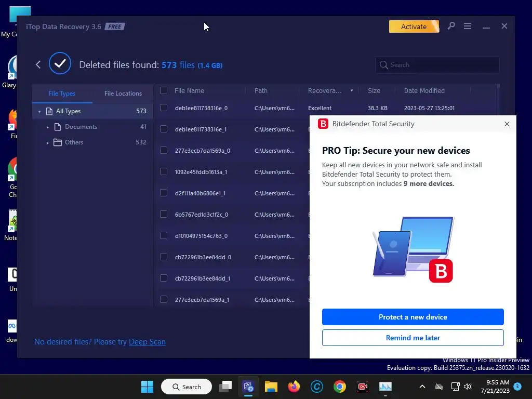Click the Bitdefender B logo in popup title

coord(323,124)
